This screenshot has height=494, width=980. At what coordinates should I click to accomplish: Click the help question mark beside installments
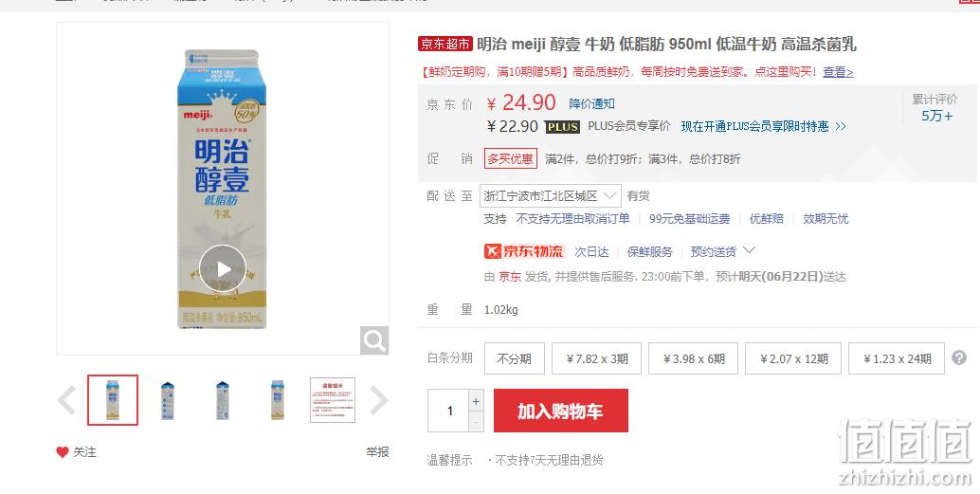click(959, 357)
